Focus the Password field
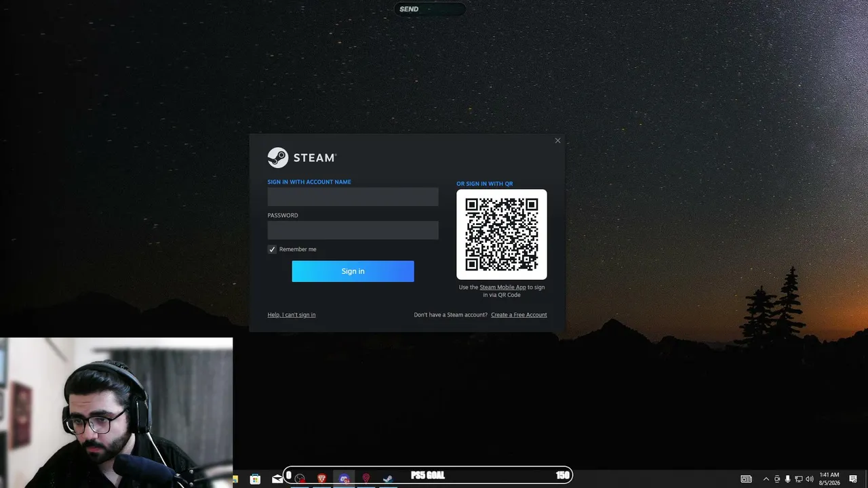 coord(353,230)
